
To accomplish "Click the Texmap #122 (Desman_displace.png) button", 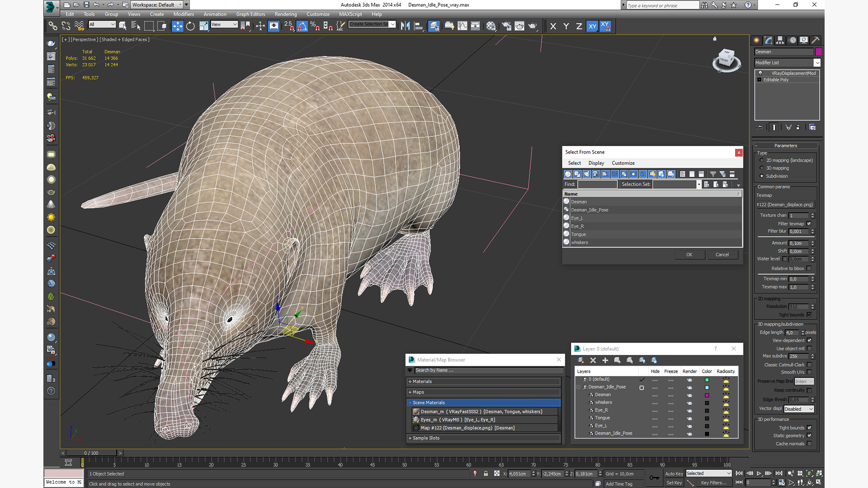I will point(785,205).
